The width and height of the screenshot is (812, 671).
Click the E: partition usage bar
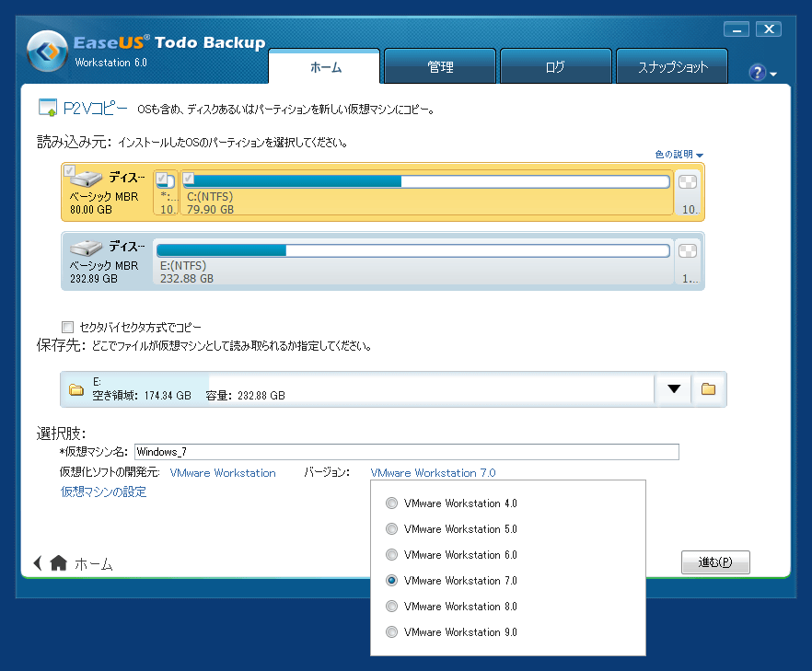(x=412, y=250)
